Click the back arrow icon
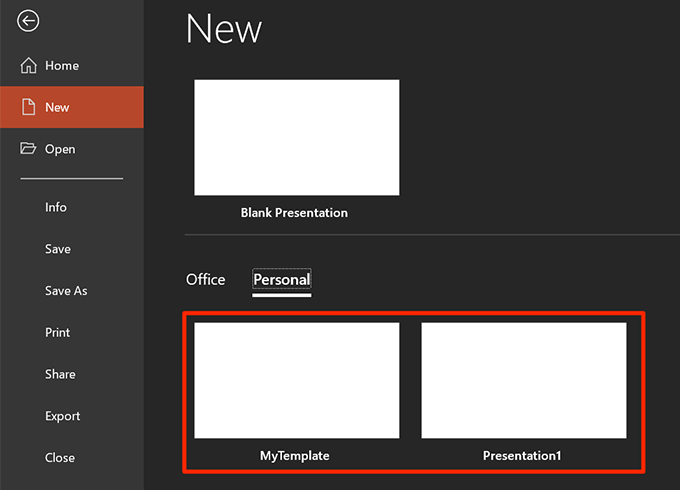This screenshot has height=490, width=680. (x=28, y=21)
